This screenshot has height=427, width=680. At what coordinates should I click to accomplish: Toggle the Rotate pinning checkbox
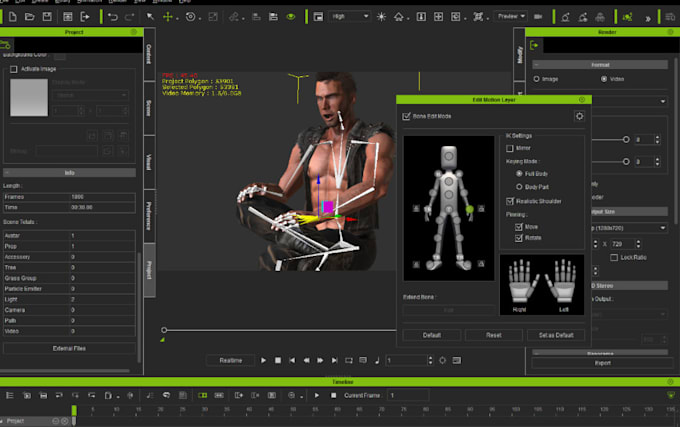pos(519,238)
